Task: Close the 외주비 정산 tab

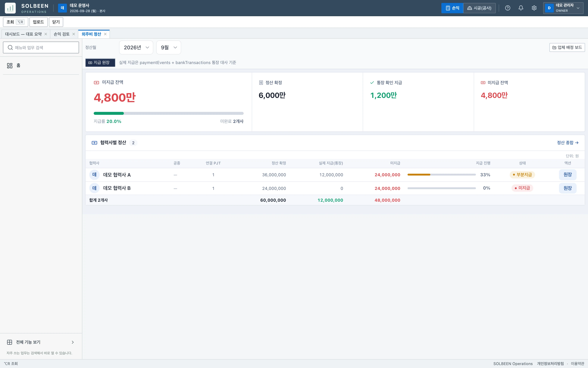Action: coord(105,34)
